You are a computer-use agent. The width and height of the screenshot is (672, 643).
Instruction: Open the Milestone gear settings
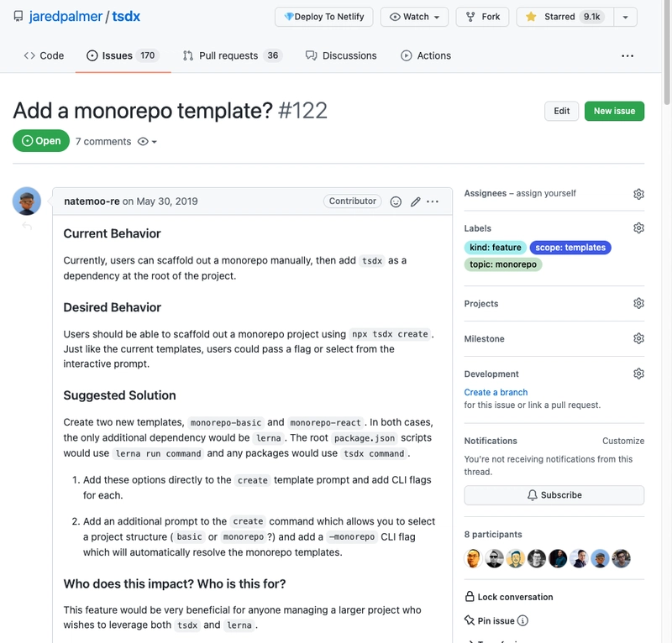(638, 338)
